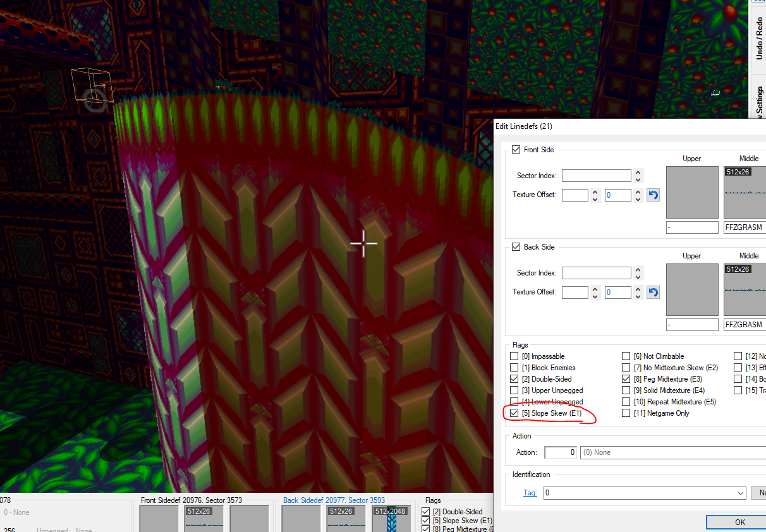
Task: Click Front Side texture X offset field
Action: pyautogui.click(x=575, y=195)
